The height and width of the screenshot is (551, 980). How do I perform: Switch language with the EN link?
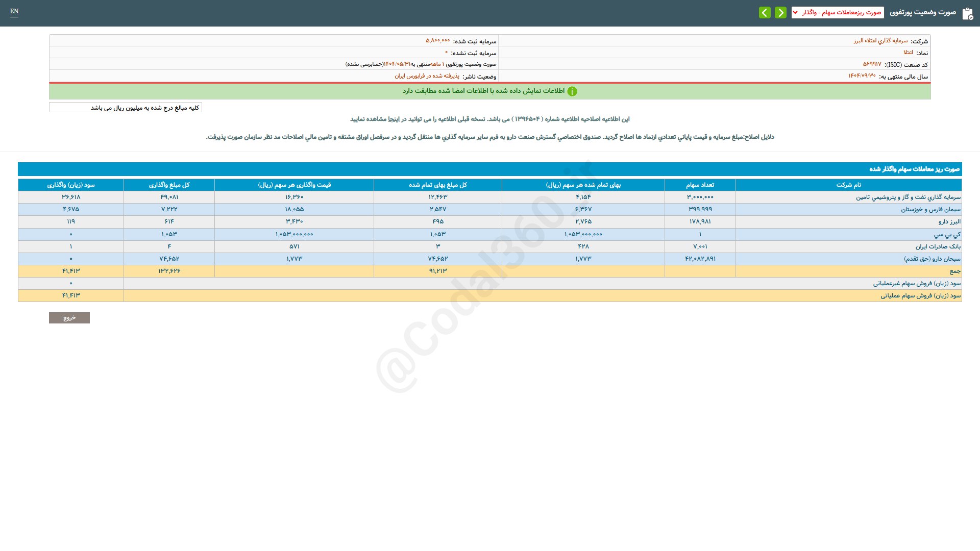click(x=14, y=11)
